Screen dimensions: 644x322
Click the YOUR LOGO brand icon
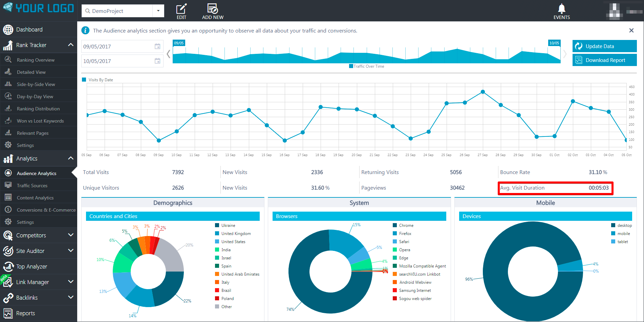[x=8, y=7]
